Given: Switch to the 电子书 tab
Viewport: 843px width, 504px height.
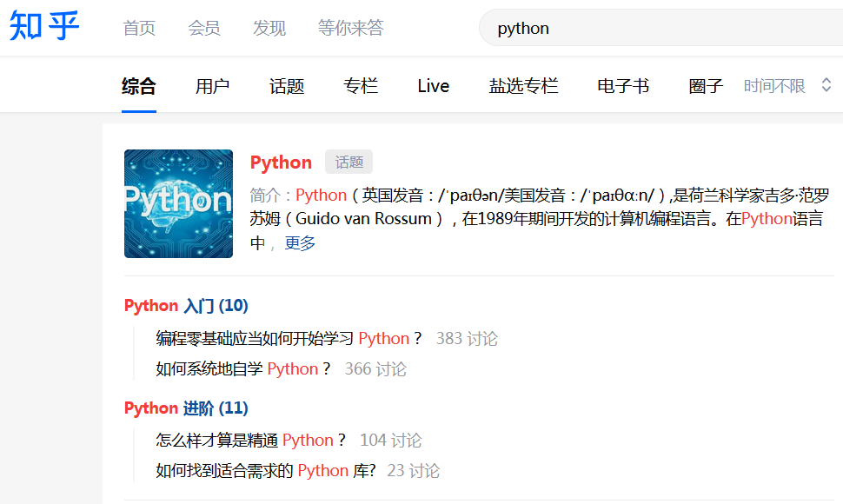Looking at the screenshot, I should pos(623,86).
